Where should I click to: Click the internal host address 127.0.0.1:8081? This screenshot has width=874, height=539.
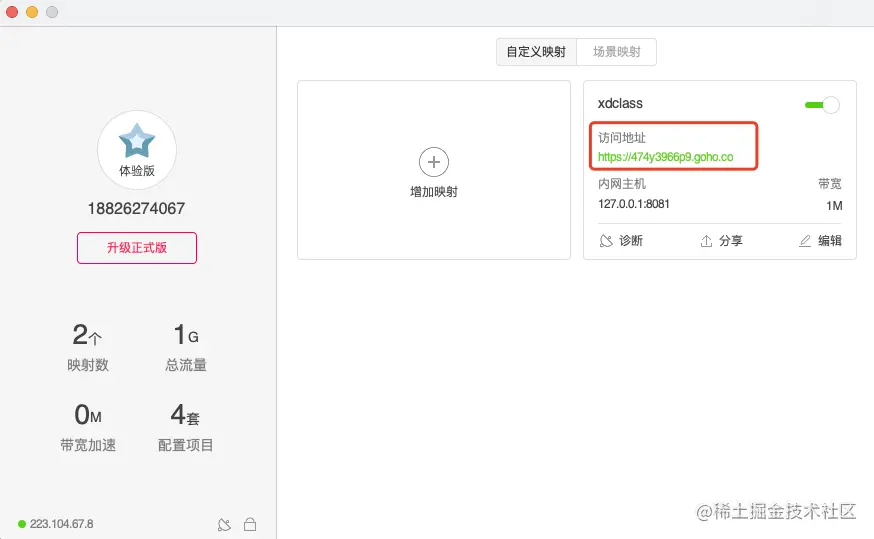click(633, 204)
